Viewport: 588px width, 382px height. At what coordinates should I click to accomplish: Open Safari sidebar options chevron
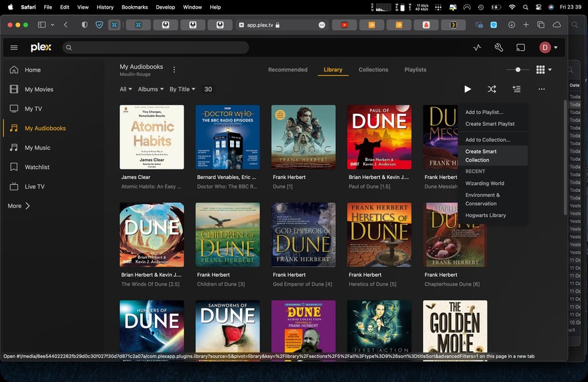(52, 25)
